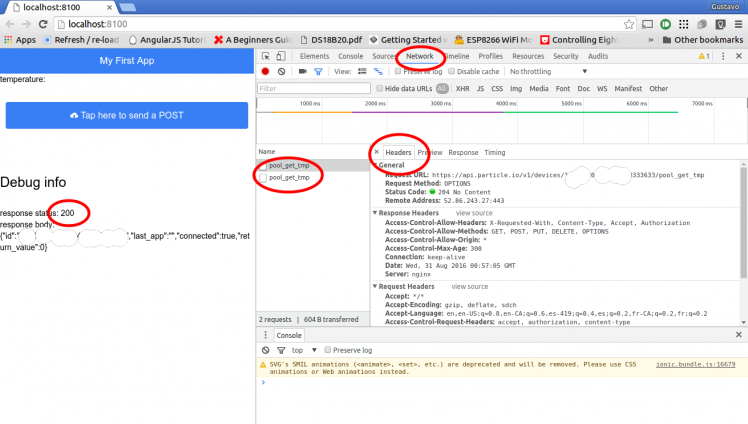Select the inspect element pointer tool
This screenshot has height=424, width=748.
[x=266, y=56]
